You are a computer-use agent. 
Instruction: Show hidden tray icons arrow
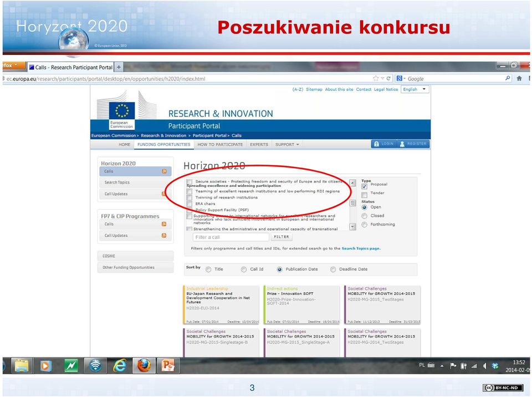pos(442,366)
